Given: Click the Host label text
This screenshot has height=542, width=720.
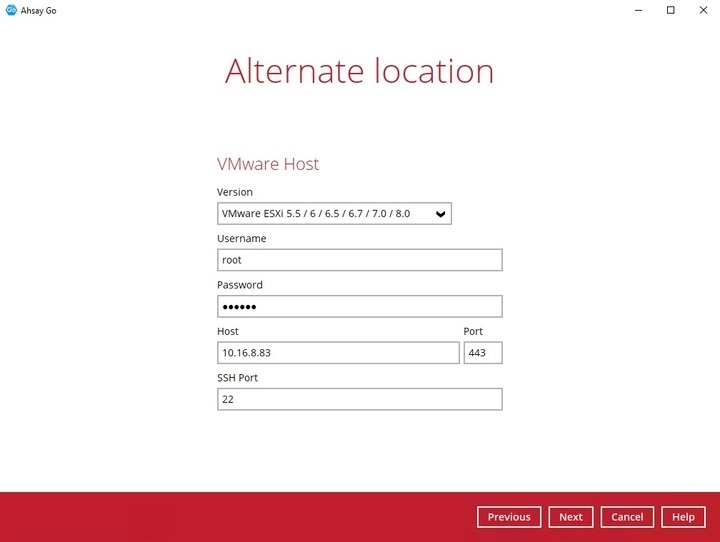Looking at the screenshot, I should pyautogui.click(x=228, y=331).
